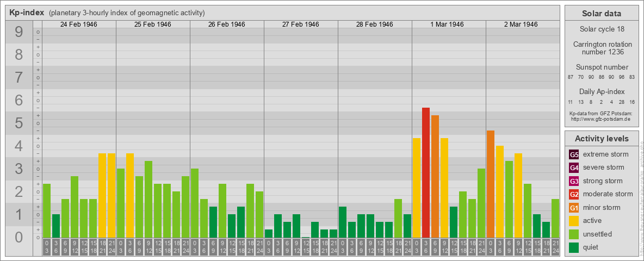Click the yellow 21–24 h bar on 24 Feb
The width and height of the screenshot is (644, 261).
(112, 195)
